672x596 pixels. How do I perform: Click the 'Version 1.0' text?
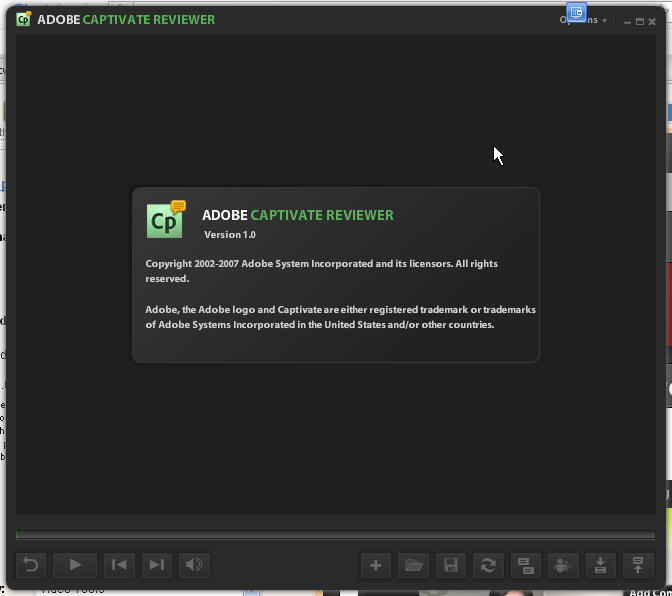(230, 235)
